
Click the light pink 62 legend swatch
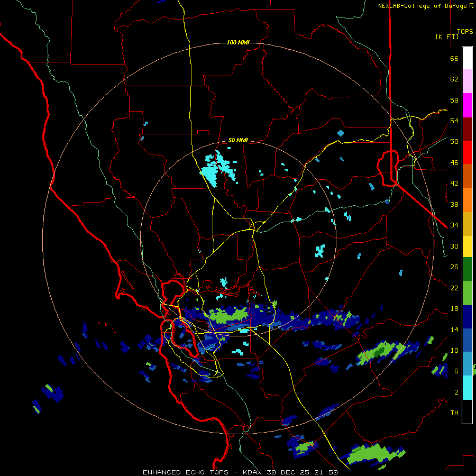coord(467,81)
